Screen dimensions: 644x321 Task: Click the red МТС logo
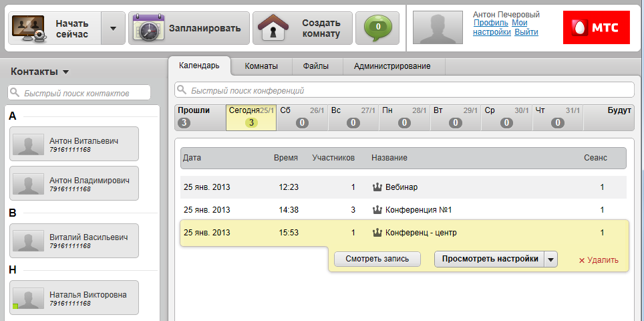pos(596,27)
